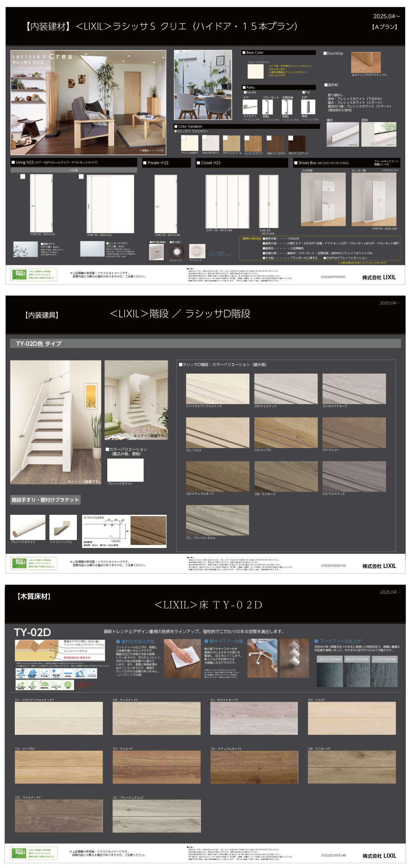This screenshot has height=868, width=410.
Task: Click the ECO FIRST logo on the stair sheet
Action: point(20,562)
